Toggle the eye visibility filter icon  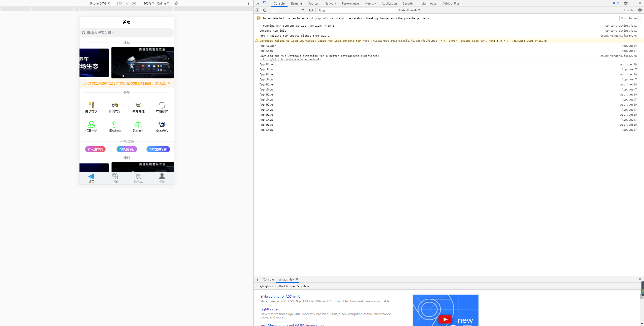click(311, 10)
